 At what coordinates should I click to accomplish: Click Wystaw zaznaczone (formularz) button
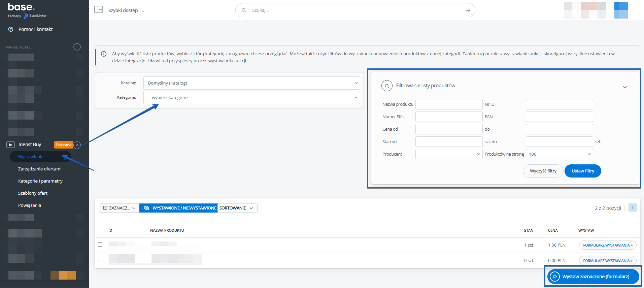(x=593, y=277)
